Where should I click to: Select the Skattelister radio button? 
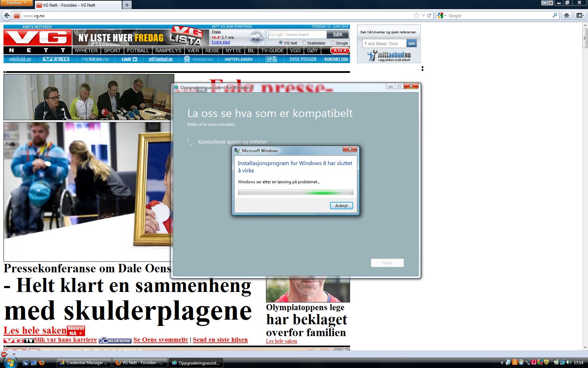(x=304, y=43)
